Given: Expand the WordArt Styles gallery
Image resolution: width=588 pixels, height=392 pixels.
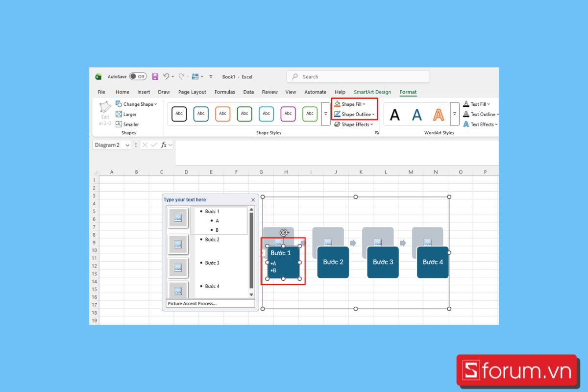Looking at the screenshot, I should pos(455,114).
